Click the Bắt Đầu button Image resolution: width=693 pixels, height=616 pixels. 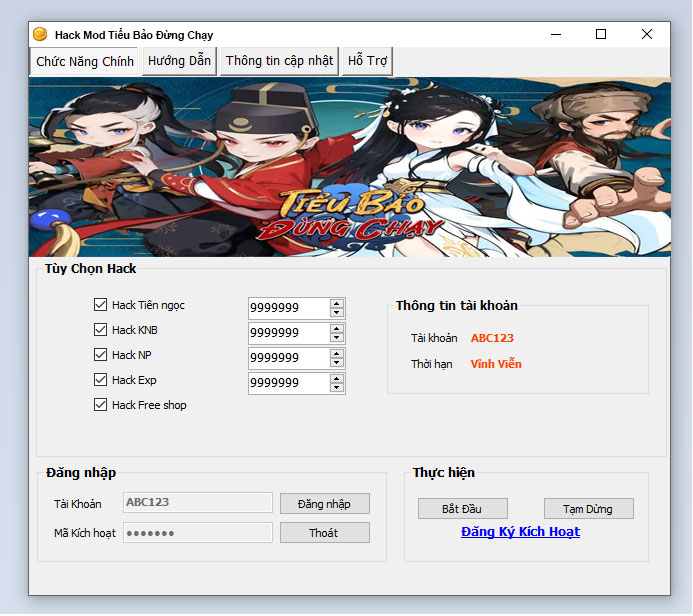point(462,509)
